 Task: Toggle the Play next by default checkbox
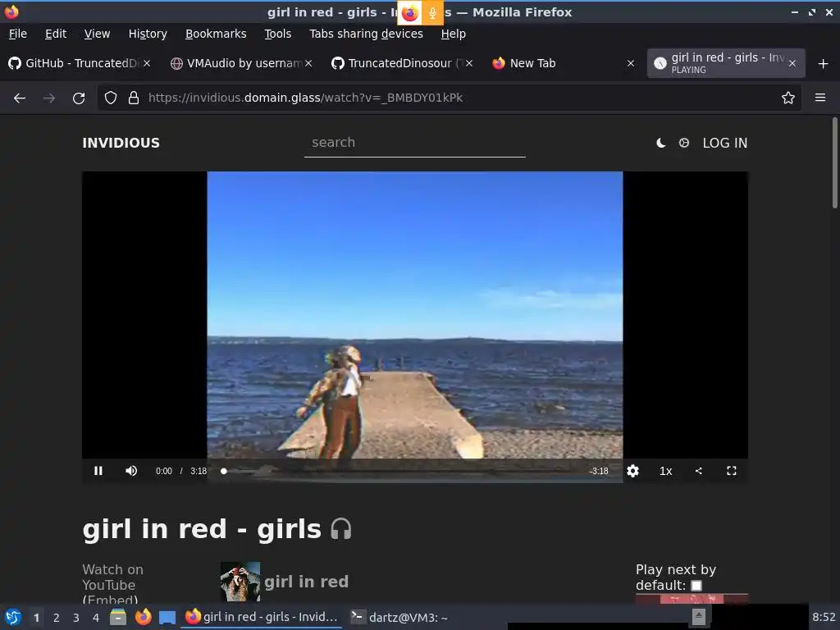[x=696, y=586]
